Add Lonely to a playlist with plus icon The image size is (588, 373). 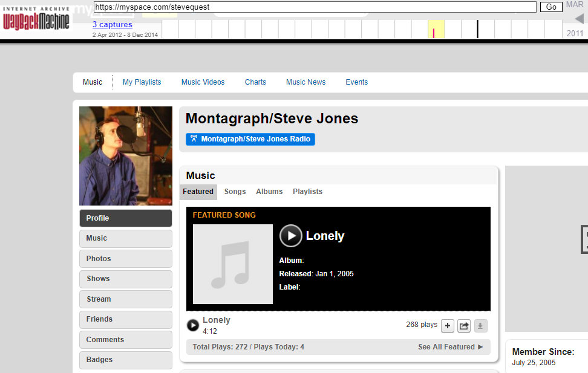point(448,326)
